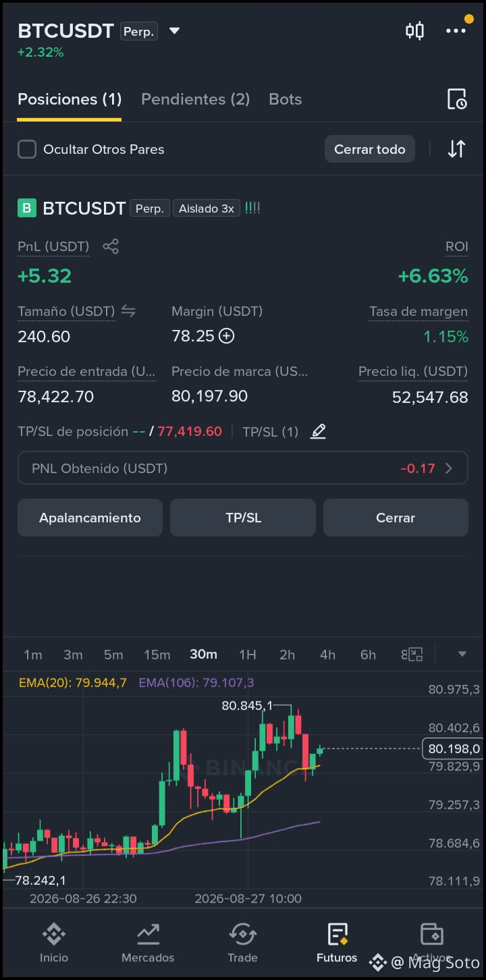Switch to the Pendientes (2) tab

(x=196, y=99)
